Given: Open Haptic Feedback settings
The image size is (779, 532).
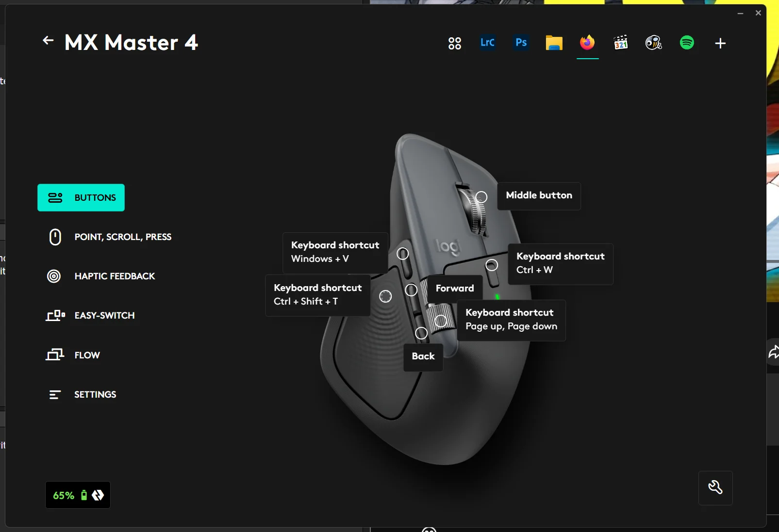Looking at the screenshot, I should [101, 276].
